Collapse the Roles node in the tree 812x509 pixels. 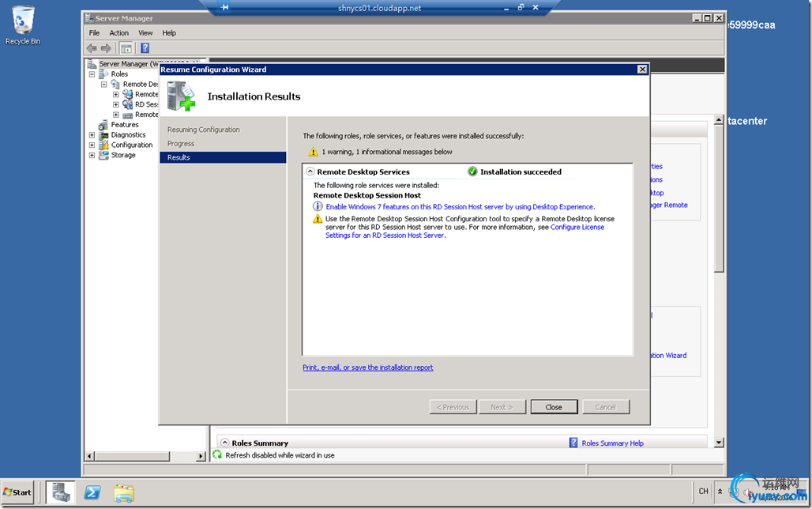click(x=92, y=74)
